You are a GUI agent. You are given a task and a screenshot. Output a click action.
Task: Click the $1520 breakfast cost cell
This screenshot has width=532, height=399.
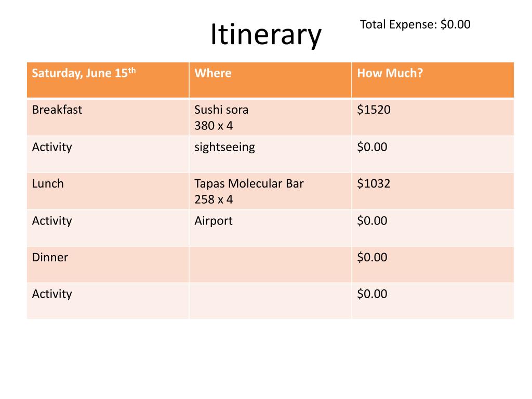[x=433, y=117]
